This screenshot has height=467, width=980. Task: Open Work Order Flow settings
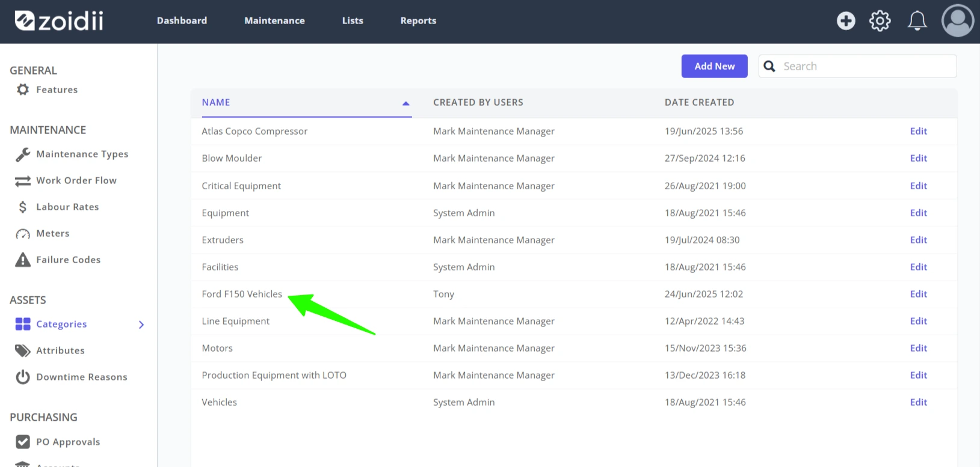[76, 180]
